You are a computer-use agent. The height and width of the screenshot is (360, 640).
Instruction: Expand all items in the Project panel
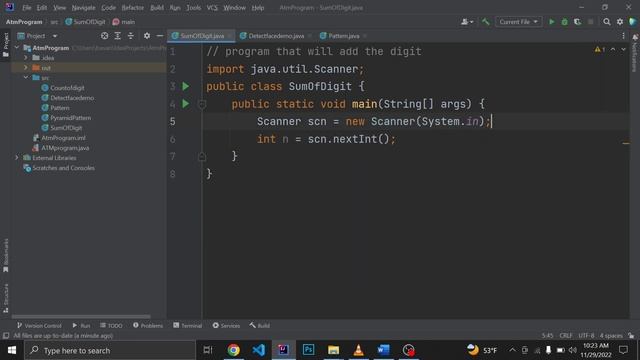(x=118, y=36)
